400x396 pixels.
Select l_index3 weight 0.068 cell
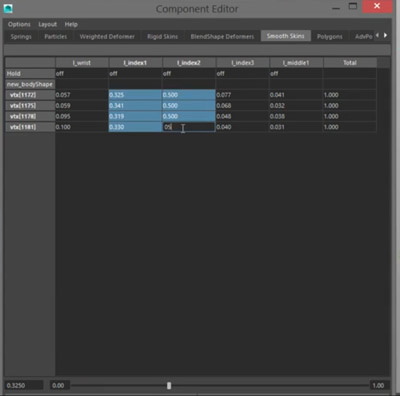click(x=243, y=105)
